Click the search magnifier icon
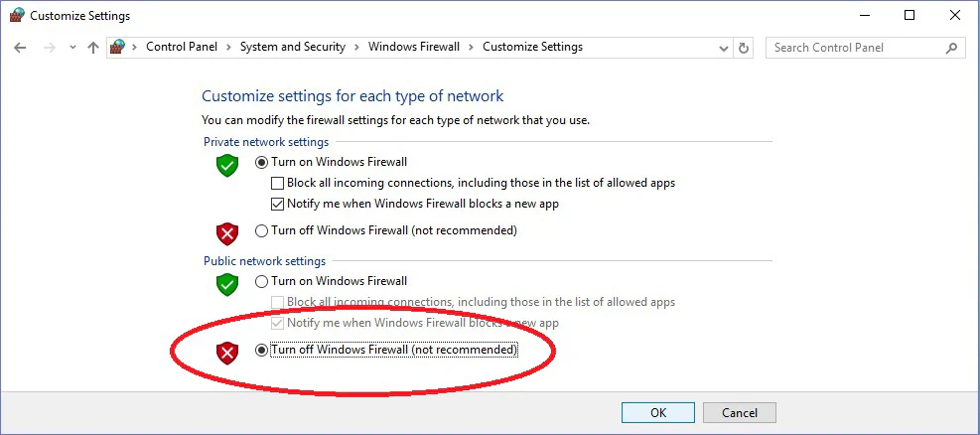Image resolution: width=980 pixels, height=435 pixels. pyautogui.click(x=951, y=48)
